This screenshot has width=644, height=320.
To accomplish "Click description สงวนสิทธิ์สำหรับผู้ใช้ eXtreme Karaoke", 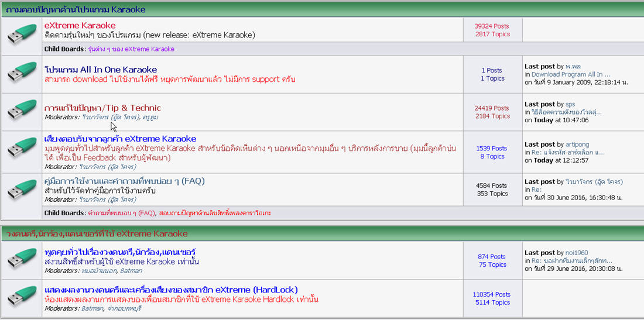I will point(122,261).
